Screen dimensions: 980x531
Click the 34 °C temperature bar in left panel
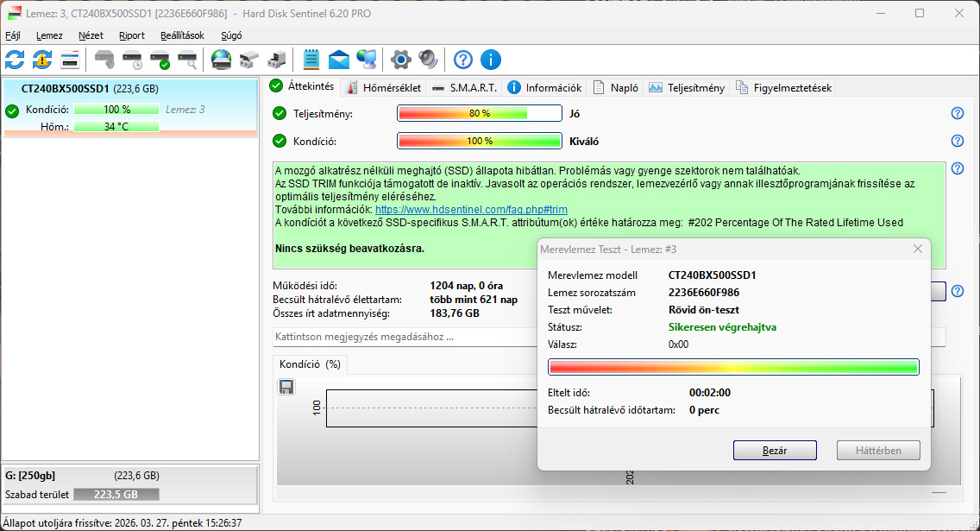pos(116,127)
